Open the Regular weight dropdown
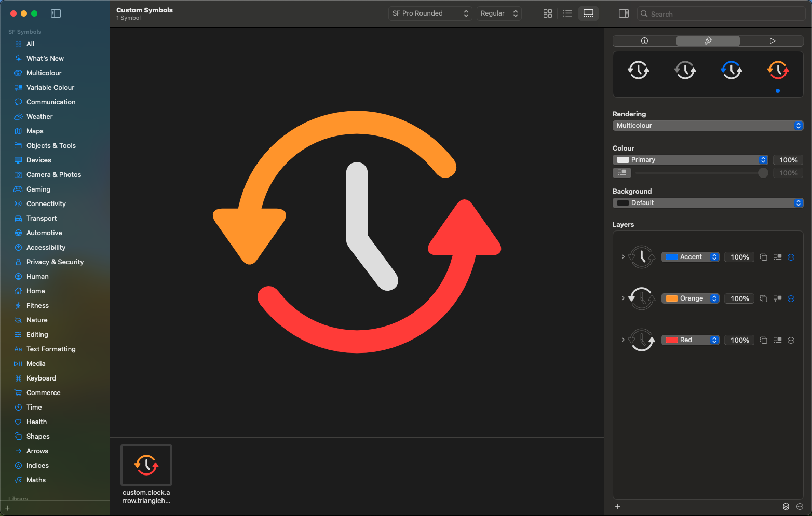812x516 pixels. (499, 13)
